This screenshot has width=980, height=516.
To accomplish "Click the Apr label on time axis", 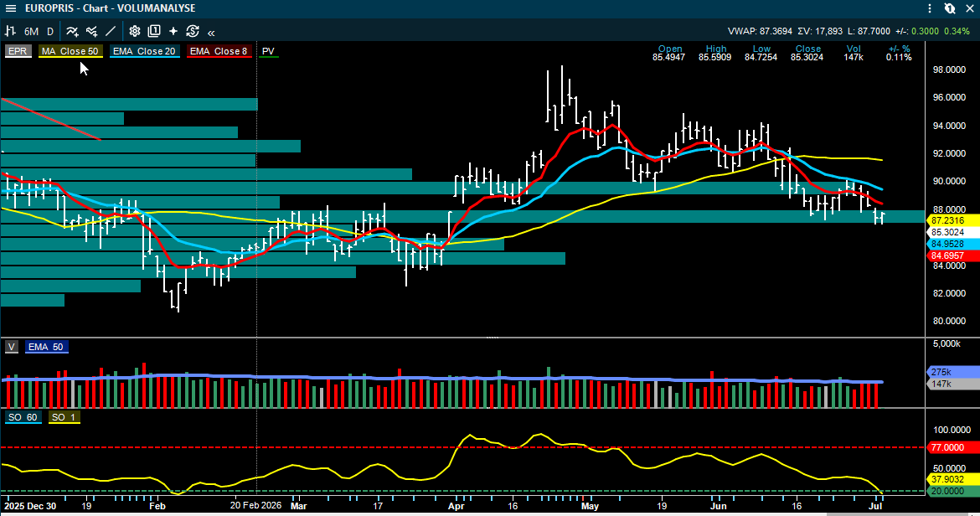I will [456, 506].
